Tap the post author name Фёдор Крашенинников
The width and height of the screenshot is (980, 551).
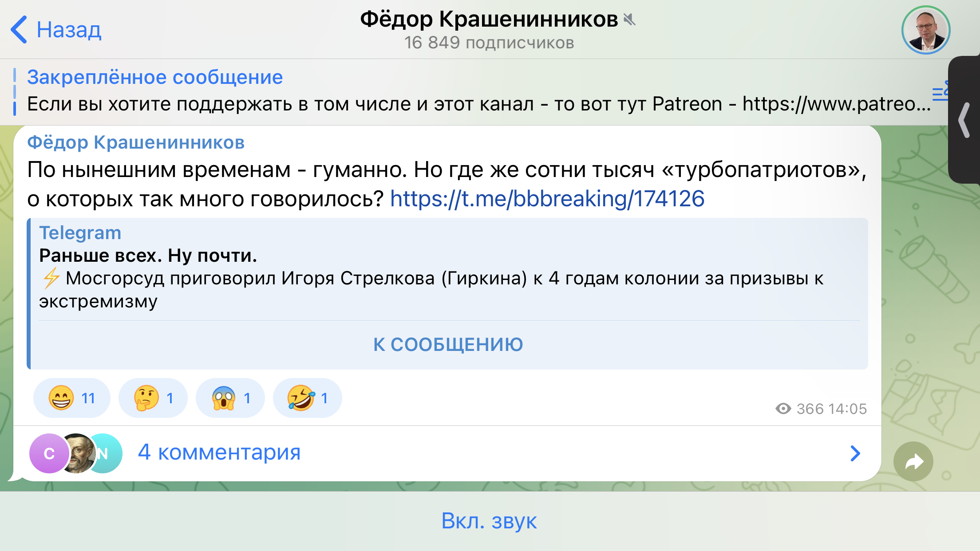click(136, 142)
